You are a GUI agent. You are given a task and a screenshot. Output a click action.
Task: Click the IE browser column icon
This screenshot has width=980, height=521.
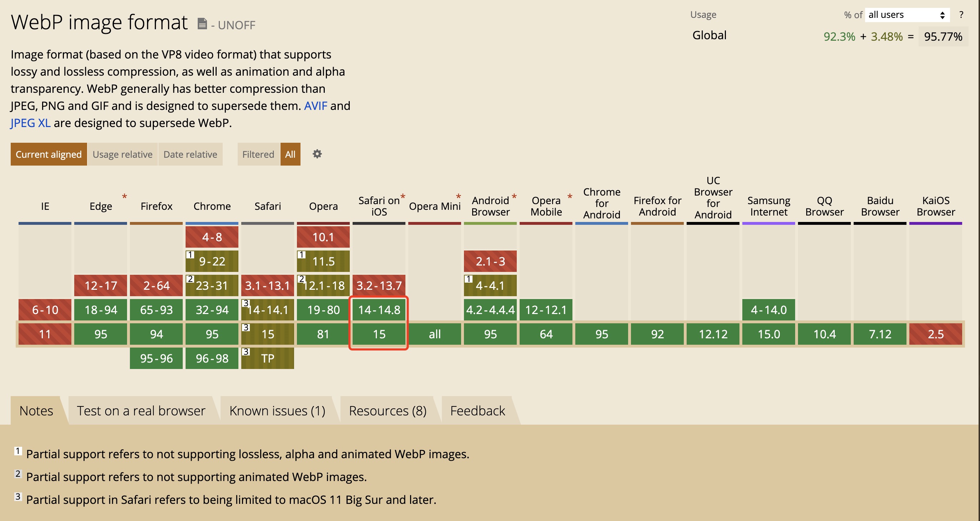click(44, 206)
